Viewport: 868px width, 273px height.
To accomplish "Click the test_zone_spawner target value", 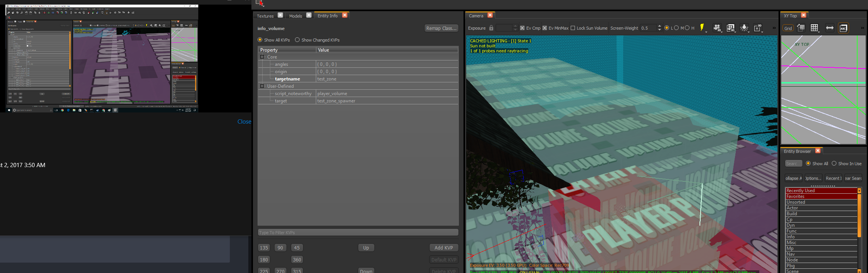I will tap(336, 100).
